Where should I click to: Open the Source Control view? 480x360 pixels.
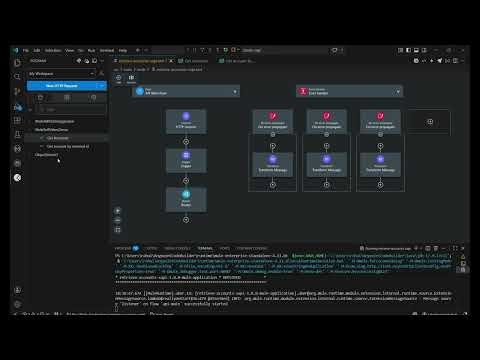[17, 91]
